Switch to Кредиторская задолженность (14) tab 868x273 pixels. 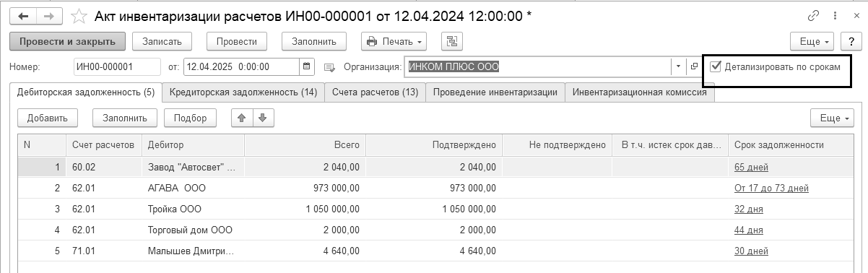pyautogui.click(x=243, y=92)
